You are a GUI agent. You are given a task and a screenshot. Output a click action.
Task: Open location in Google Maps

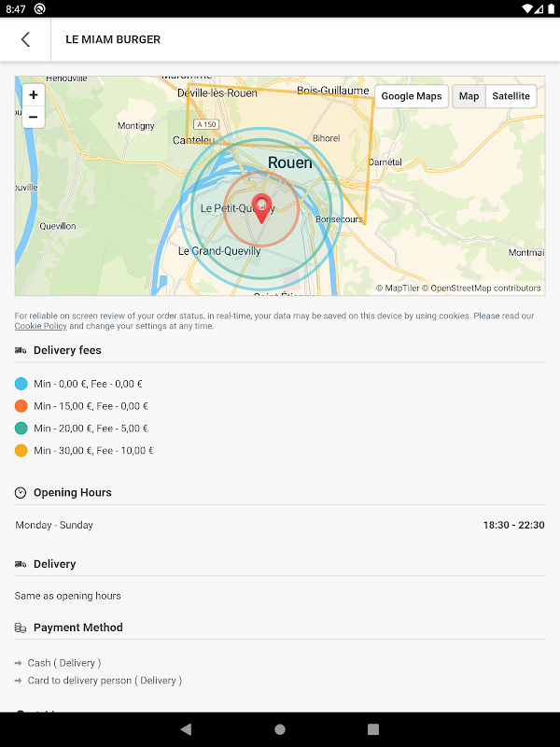click(412, 96)
